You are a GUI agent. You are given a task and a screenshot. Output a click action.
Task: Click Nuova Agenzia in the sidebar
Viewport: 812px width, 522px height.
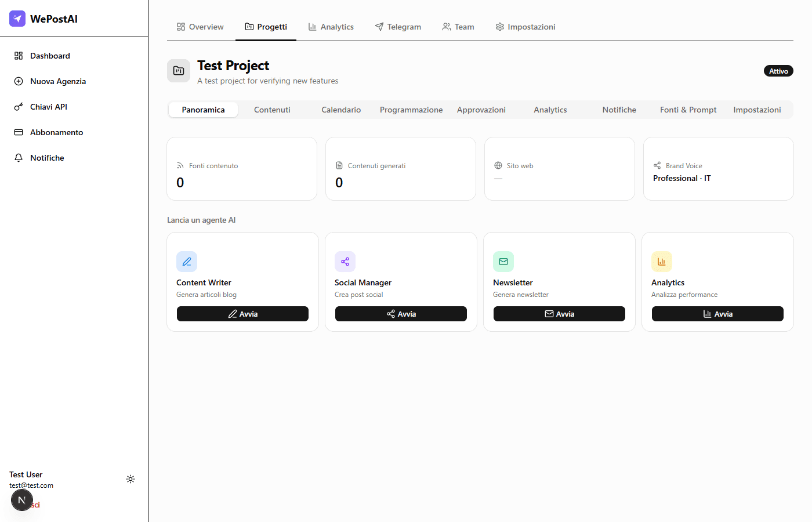(x=57, y=81)
